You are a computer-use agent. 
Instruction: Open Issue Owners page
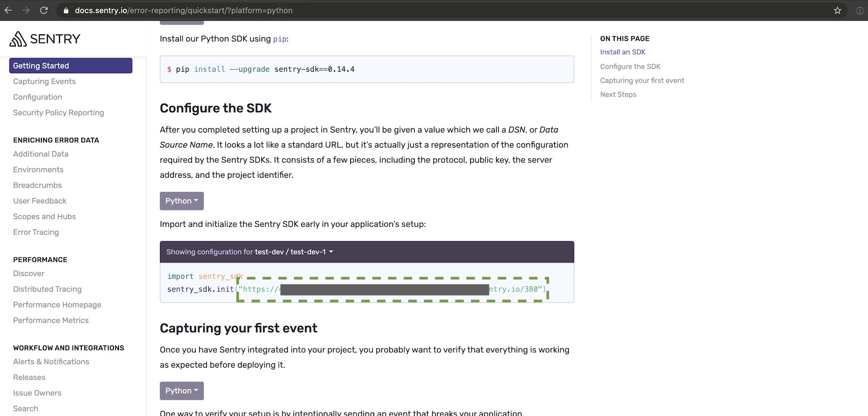pos(37,393)
